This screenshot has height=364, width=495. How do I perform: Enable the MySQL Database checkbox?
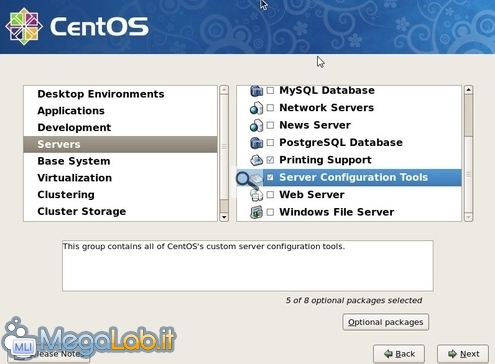(x=270, y=90)
